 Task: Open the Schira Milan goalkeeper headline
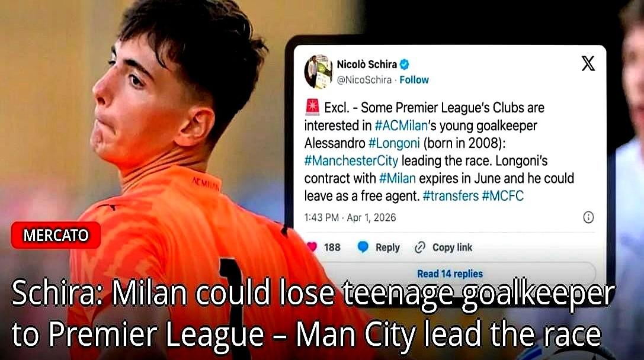(x=312, y=314)
